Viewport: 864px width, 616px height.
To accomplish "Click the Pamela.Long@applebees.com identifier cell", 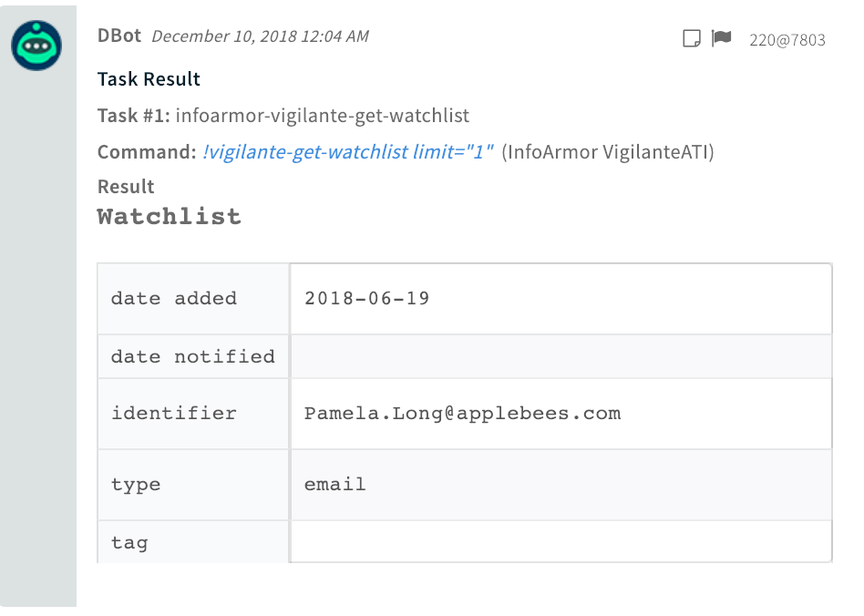I will pyautogui.click(x=462, y=414).
